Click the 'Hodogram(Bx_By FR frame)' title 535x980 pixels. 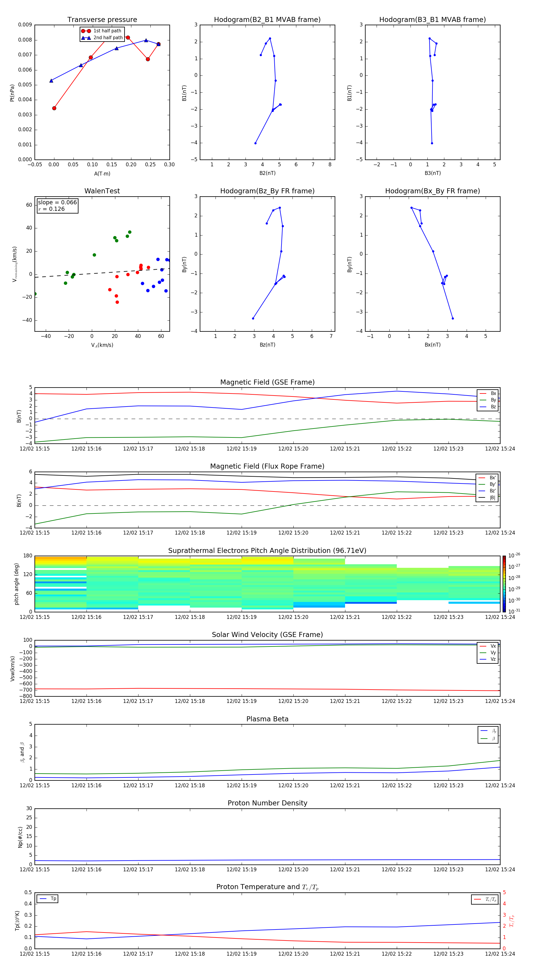432,191
